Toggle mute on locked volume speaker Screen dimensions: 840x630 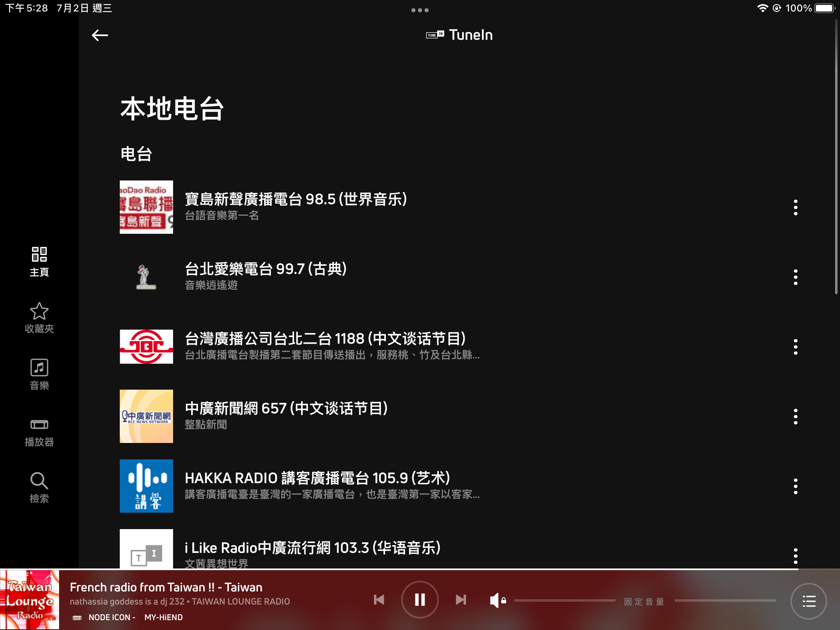[x=498, y=600]
